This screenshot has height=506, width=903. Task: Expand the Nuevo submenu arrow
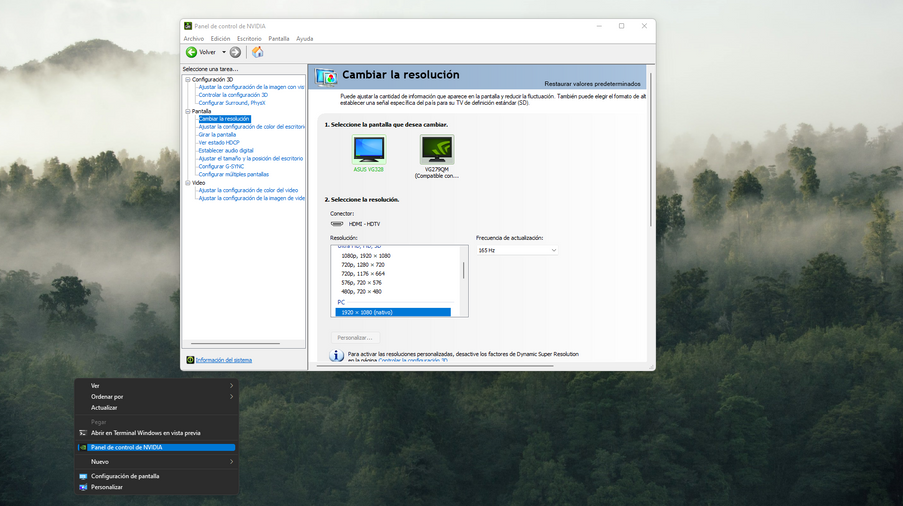tap(232, 462)
